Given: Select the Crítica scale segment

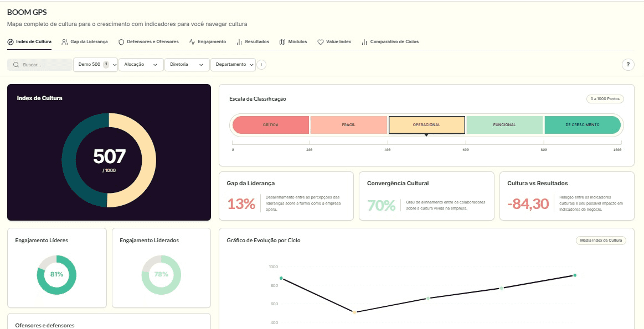Looking at the screenshot, I should tap(271, 125).
